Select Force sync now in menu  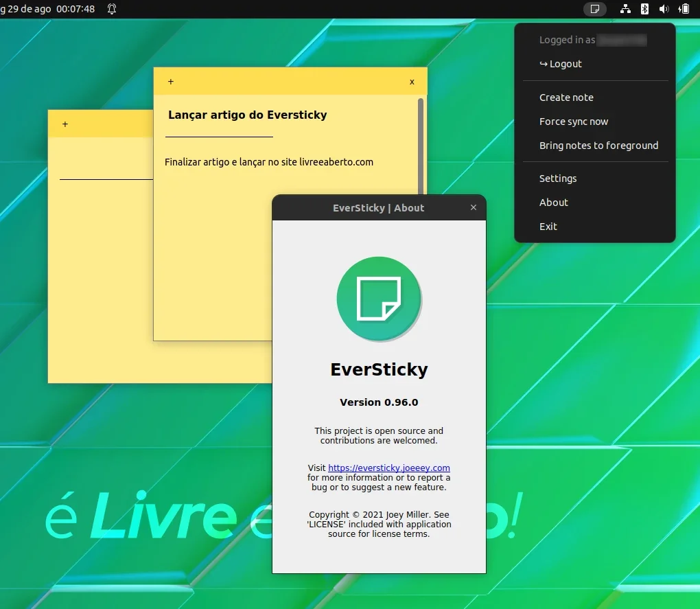(574, 122)
